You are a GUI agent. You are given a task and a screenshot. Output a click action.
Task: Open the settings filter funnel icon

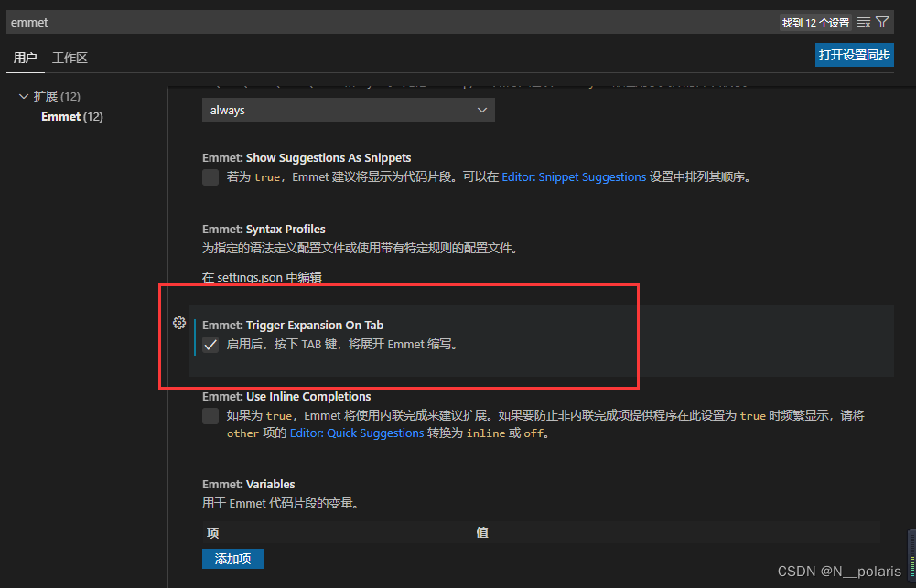[882, 22]
